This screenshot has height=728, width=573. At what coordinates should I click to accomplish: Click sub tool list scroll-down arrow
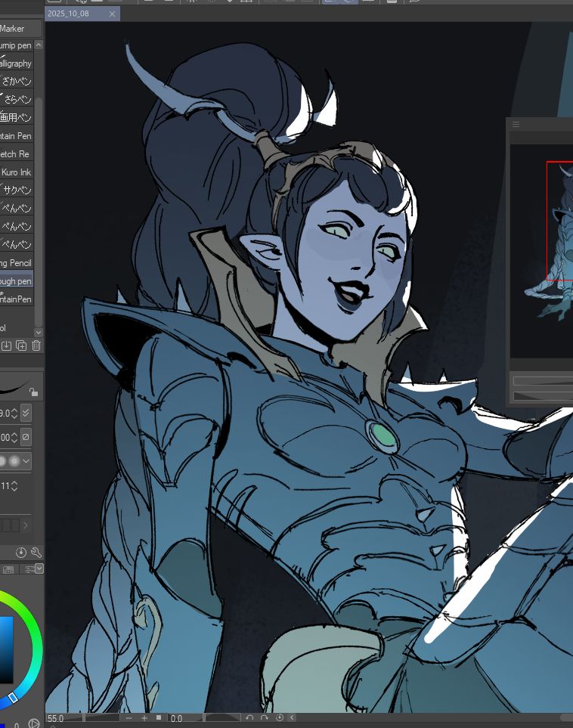(39, 332)
